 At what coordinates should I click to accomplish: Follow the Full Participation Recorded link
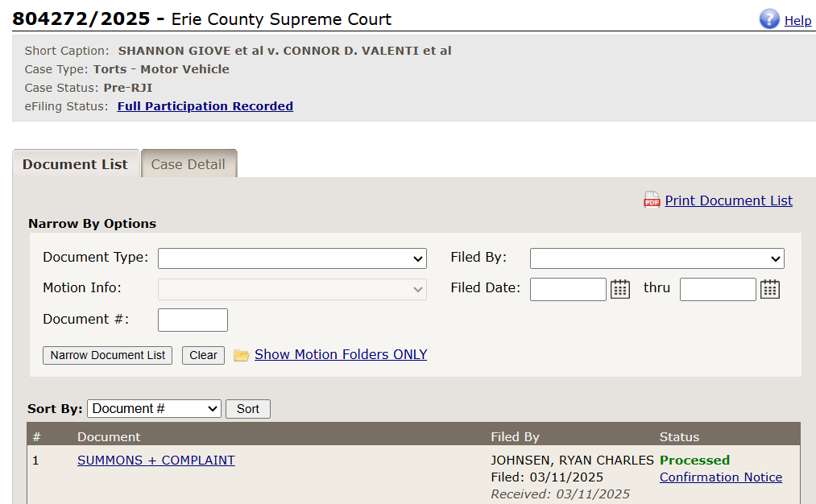tap(205, 106)
